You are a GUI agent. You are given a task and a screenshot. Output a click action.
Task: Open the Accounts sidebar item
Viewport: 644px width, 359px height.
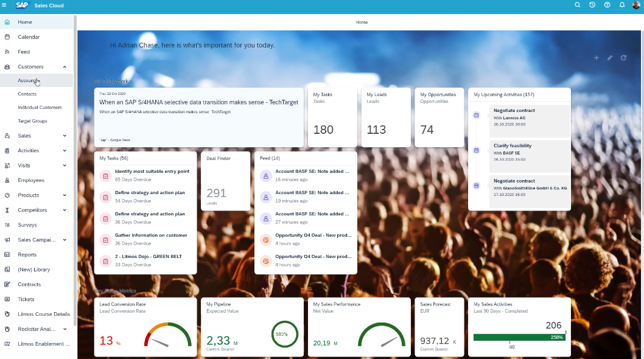tap(29, 81)
